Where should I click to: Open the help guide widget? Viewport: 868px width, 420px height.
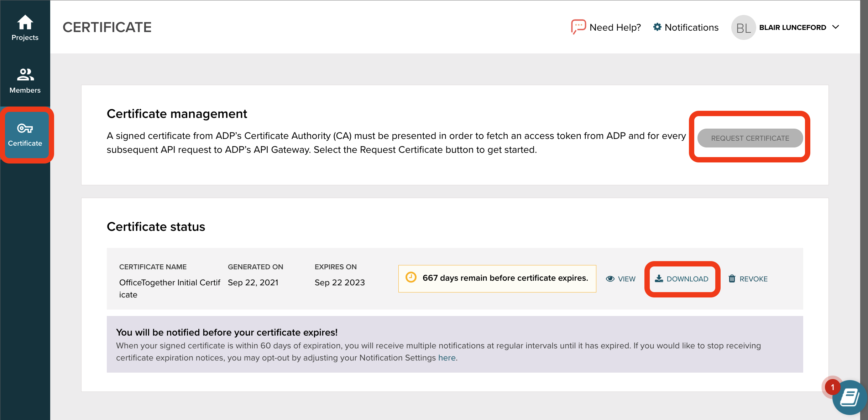pos(849,398)
